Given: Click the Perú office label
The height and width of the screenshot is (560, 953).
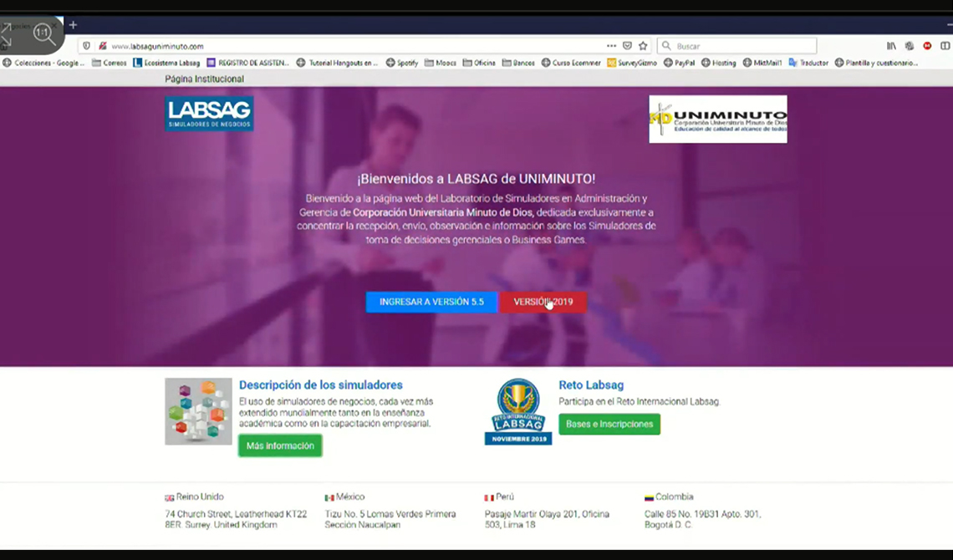Looking at the screenshot, I should (x=500, y=496).
